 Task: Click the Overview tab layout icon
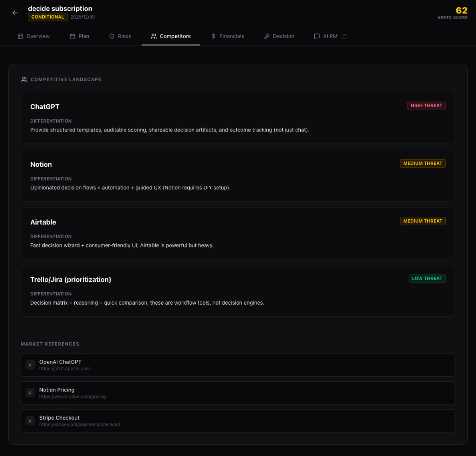point(20,36)
